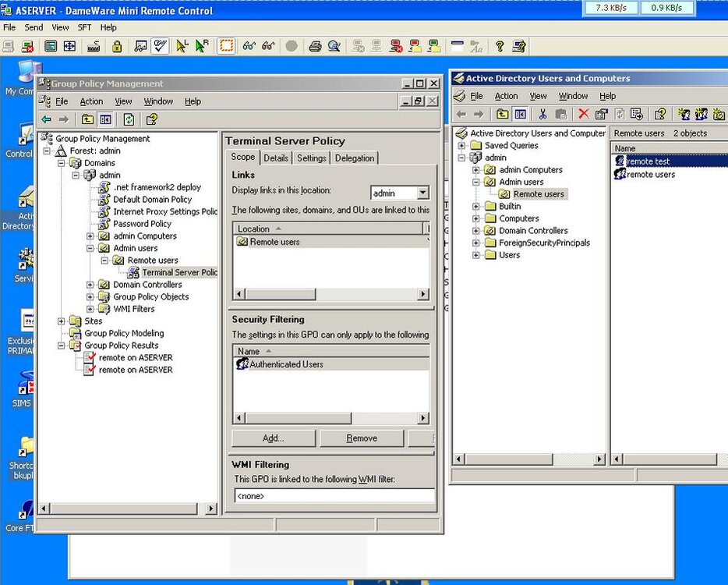The image size is (728, 585).
Task: Click the red X Delete icon in Active Directory toolbar
Action: click(584, 114)
